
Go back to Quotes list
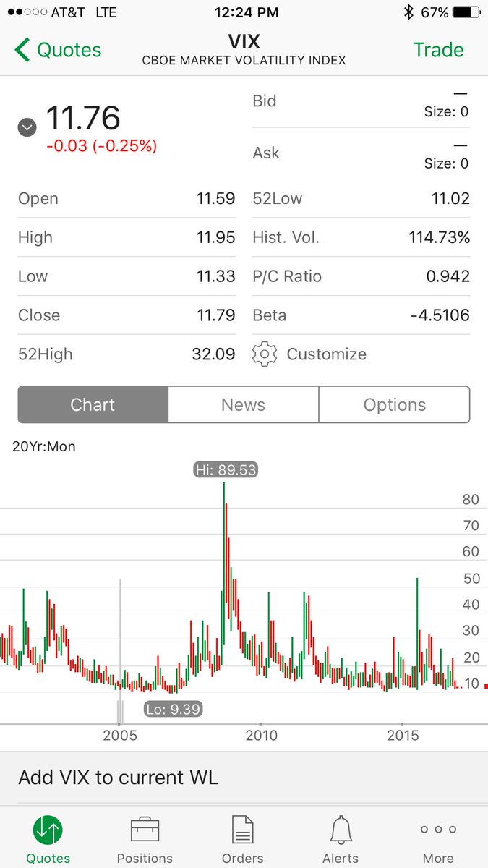click(58, 50)
